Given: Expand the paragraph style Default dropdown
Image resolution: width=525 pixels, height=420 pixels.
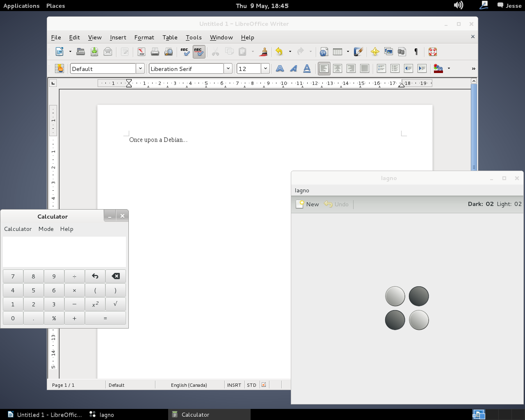Looking at the screenshot, I should pos(140,68).
